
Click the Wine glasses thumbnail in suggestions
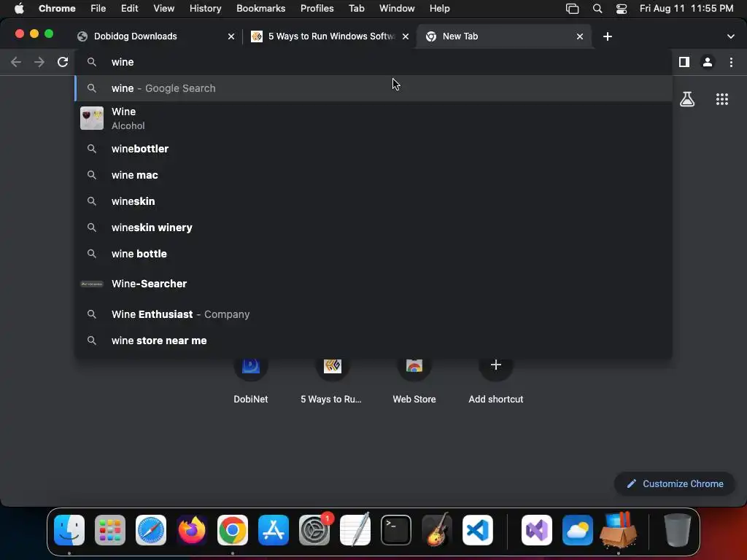pyautogui.click(x=91, y=118)
